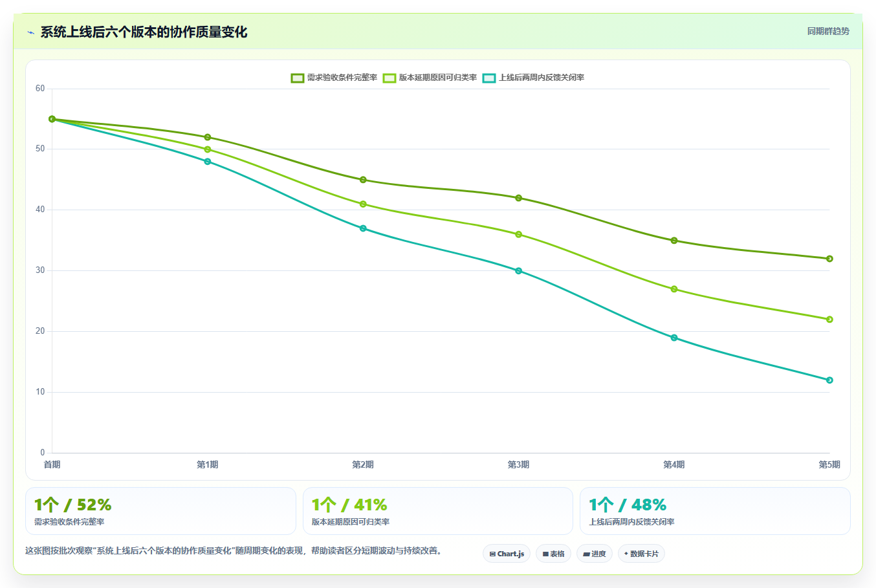Click the 同期群趋势 label in header

(828, 31)
